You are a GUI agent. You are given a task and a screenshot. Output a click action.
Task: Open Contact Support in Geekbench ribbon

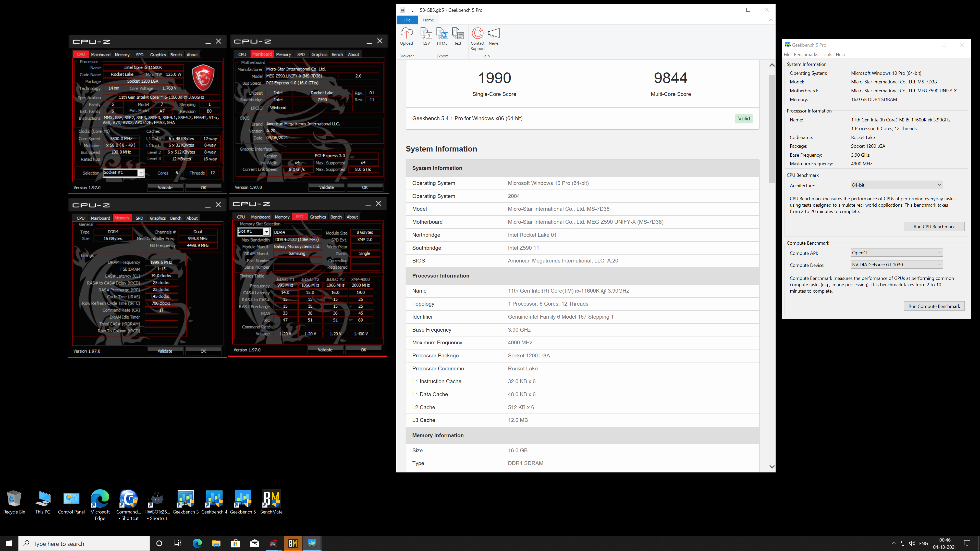tap(477, 39)
